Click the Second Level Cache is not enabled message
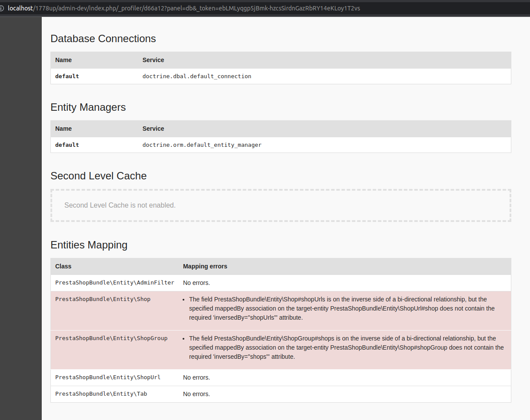 (x=119, y=205)
